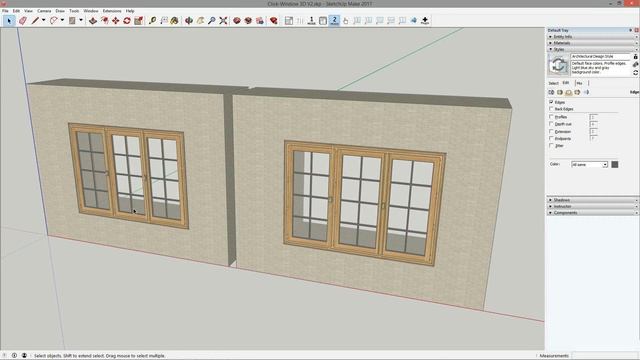This screenshot has height=360, width=640.
Task: Enable the Profiles checkbox
Action: [x=551, y=117]
